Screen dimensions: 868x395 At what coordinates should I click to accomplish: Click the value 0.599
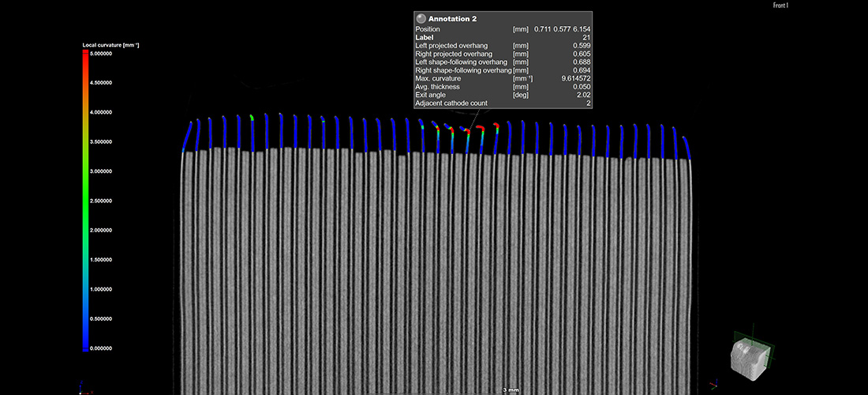(x=583, y=46)
